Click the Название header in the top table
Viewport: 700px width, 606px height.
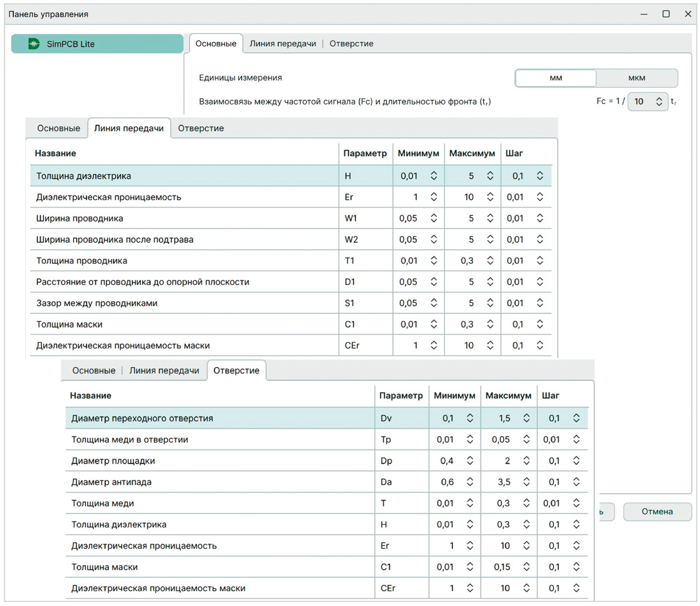coord(55,153)
